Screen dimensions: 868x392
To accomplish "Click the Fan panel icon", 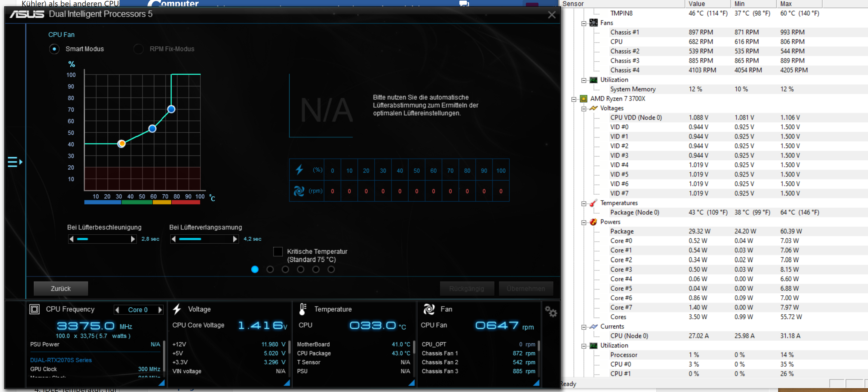I will click(x=429, y=309).
